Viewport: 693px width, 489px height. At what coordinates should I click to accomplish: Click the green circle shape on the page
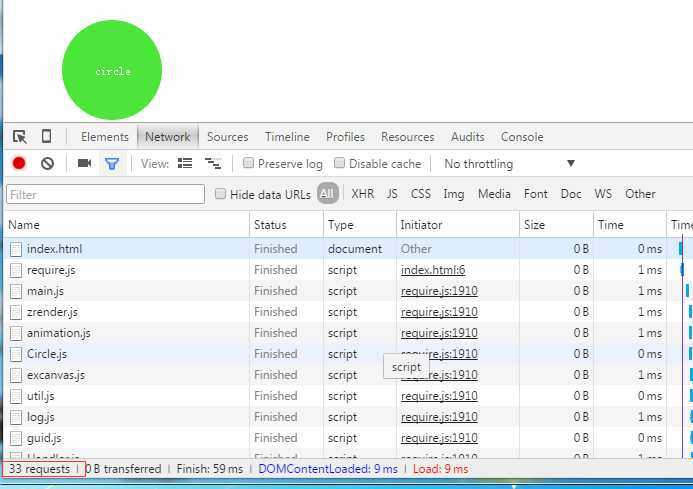tap(112, 70)
